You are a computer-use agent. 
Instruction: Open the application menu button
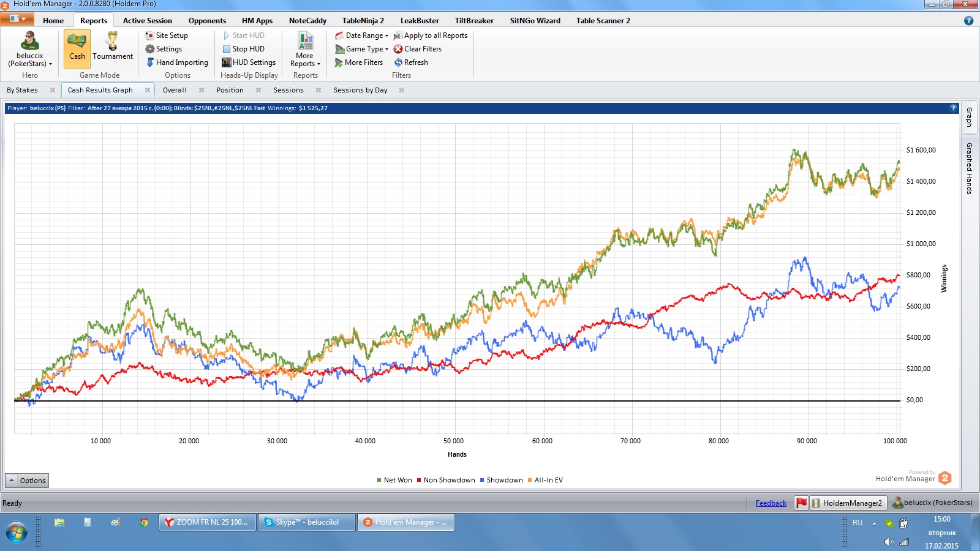coord(17,19)
